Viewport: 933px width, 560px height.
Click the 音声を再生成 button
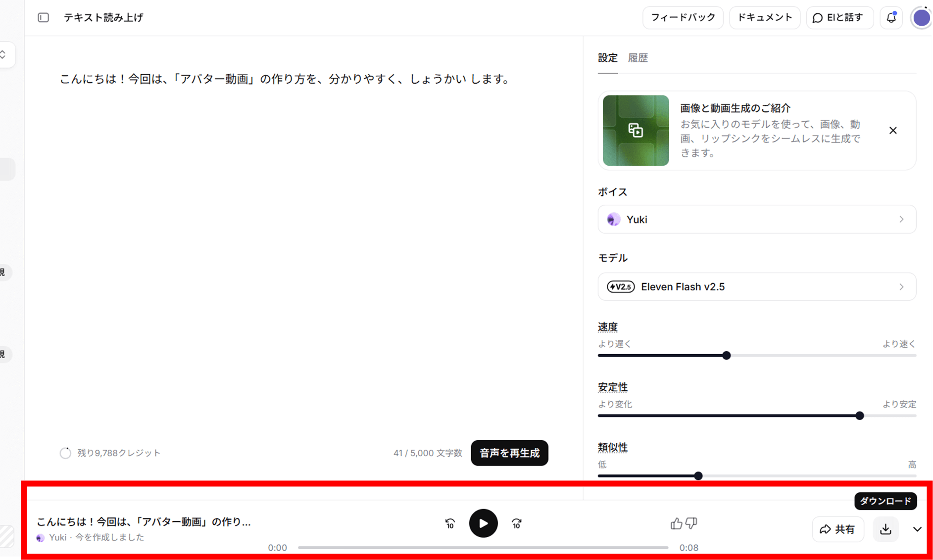click(x=509, y=453)
